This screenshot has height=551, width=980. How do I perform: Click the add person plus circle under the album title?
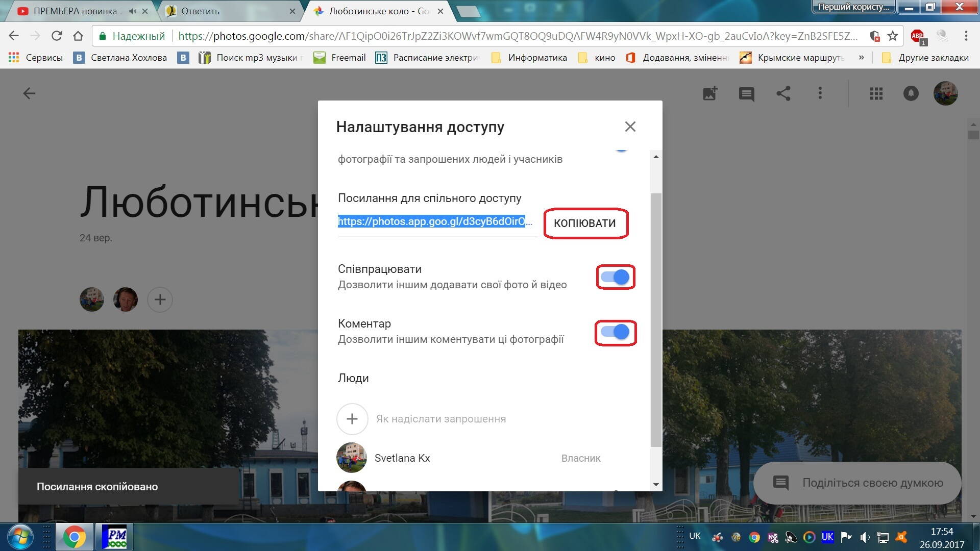tap(160, 299)
